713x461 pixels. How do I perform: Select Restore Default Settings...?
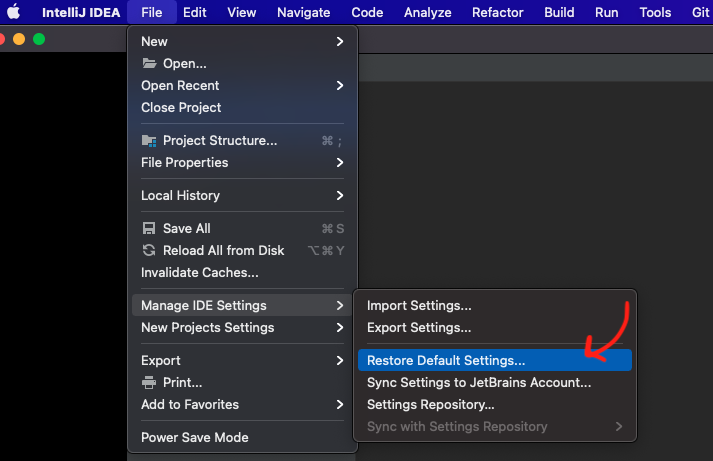coord(495,360)
